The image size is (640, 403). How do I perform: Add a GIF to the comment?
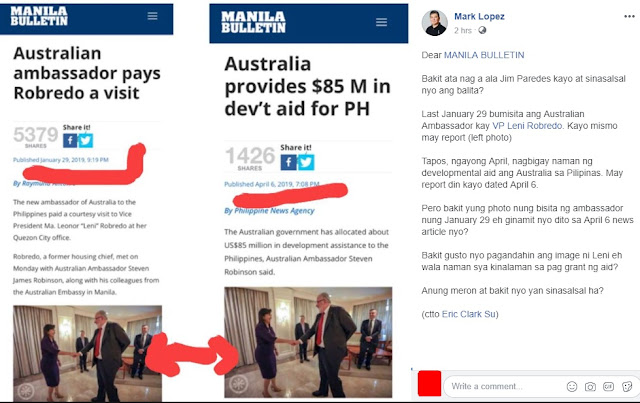pyautogui.click(x=608, y=386)
